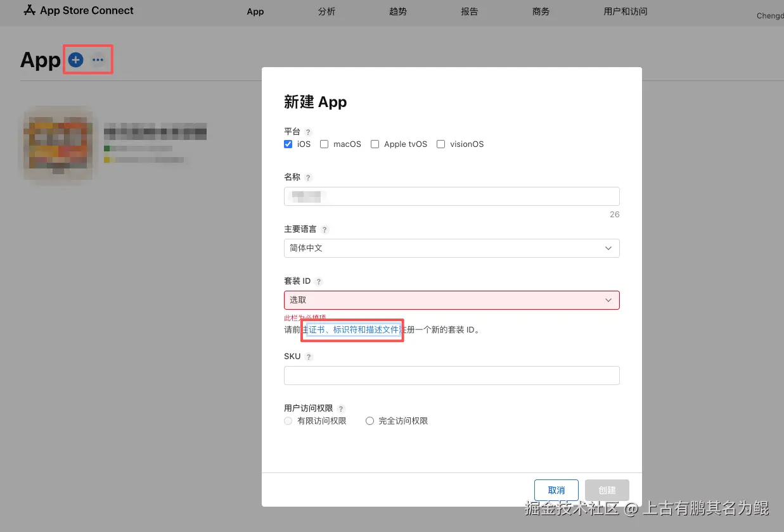Go to the App navigation tab

(255, 11)
